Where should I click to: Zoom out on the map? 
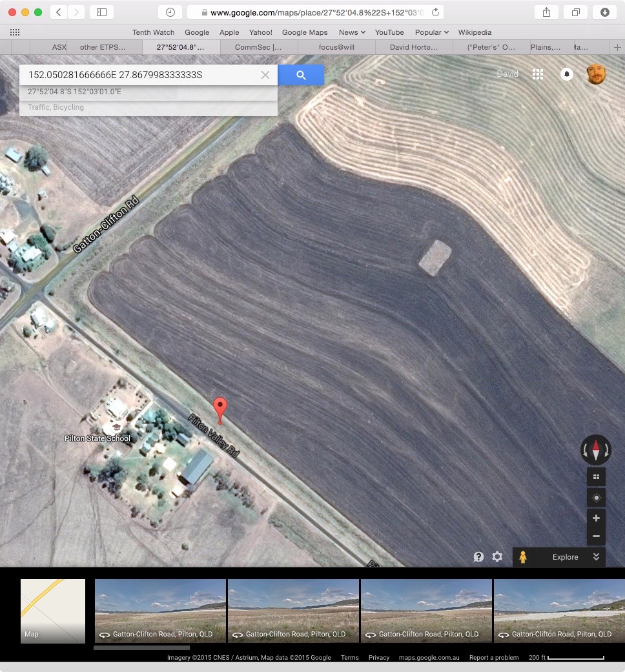coord(596,536)
